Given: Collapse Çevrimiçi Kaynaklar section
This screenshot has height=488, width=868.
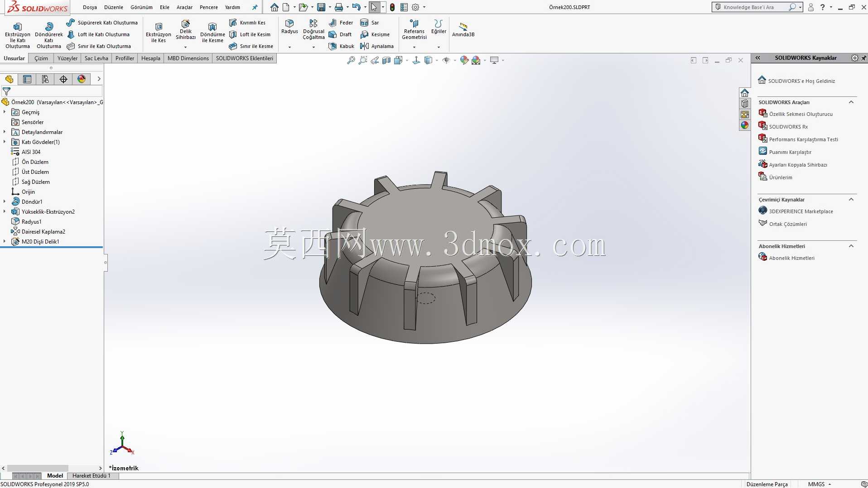Looking at the screenshot, I should pos(851,200).
